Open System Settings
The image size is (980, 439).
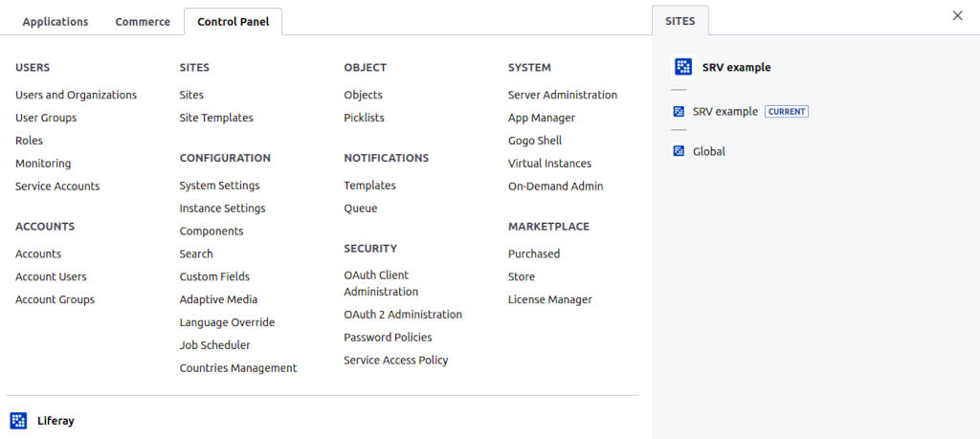219,186
